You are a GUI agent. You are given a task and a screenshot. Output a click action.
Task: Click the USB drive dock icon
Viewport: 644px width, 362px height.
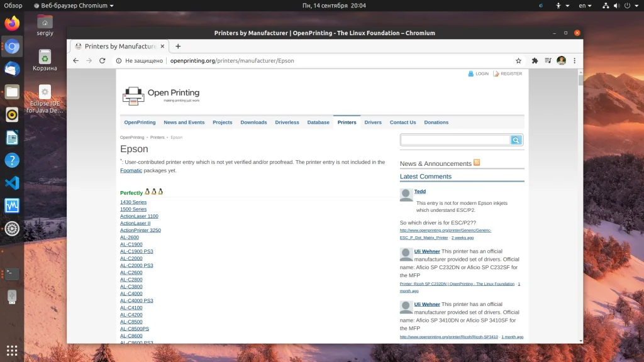[12, 297]
